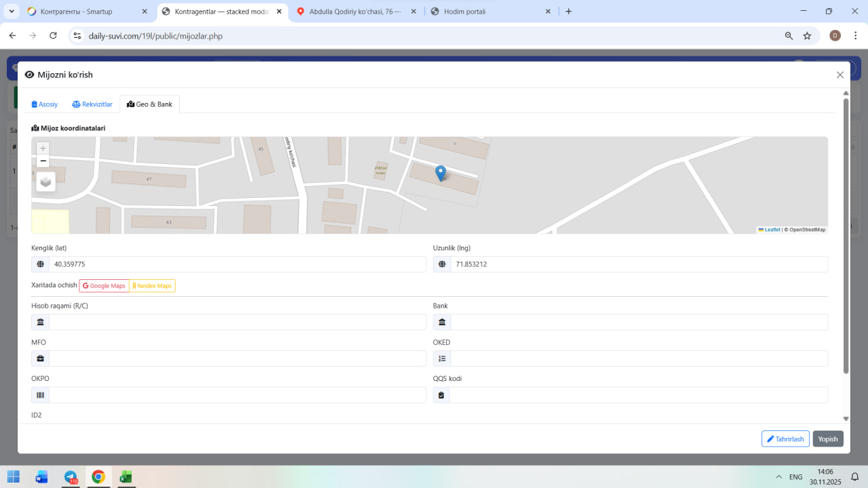Open the Chrome tab search dropdown arrow
The width and height of the screenshot is (868, 488).
pyautogui.click(x=12, y=12)
